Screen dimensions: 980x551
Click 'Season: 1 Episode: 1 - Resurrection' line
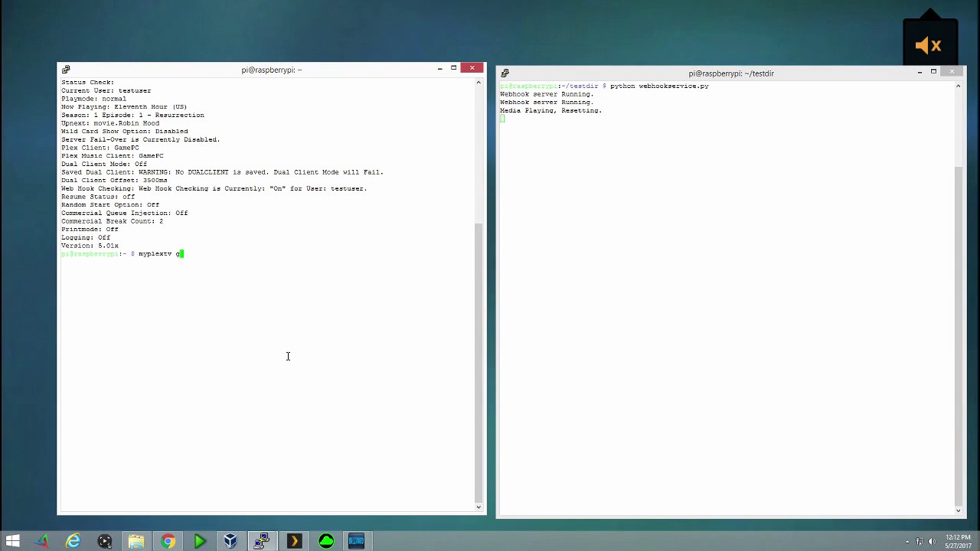[x=132, y=115]
